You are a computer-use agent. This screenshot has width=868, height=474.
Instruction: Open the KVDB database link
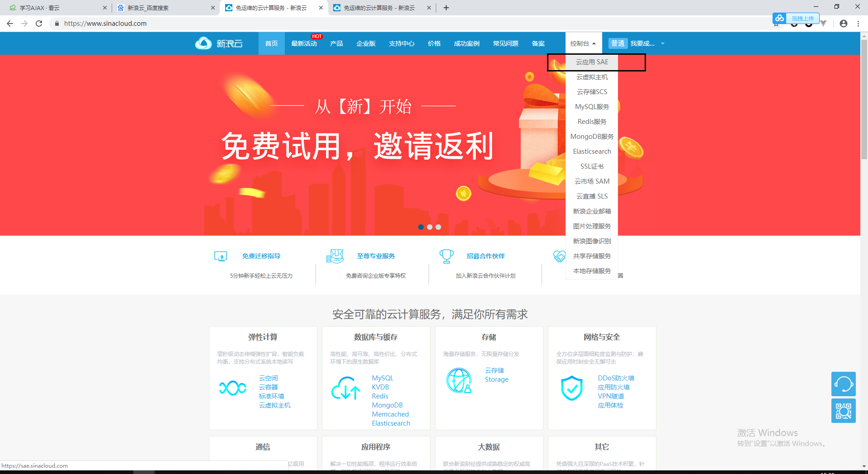(x=380, y=387)
